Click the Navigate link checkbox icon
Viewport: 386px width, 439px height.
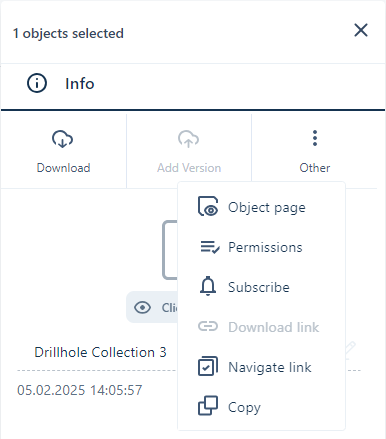[x=208, y=366]
